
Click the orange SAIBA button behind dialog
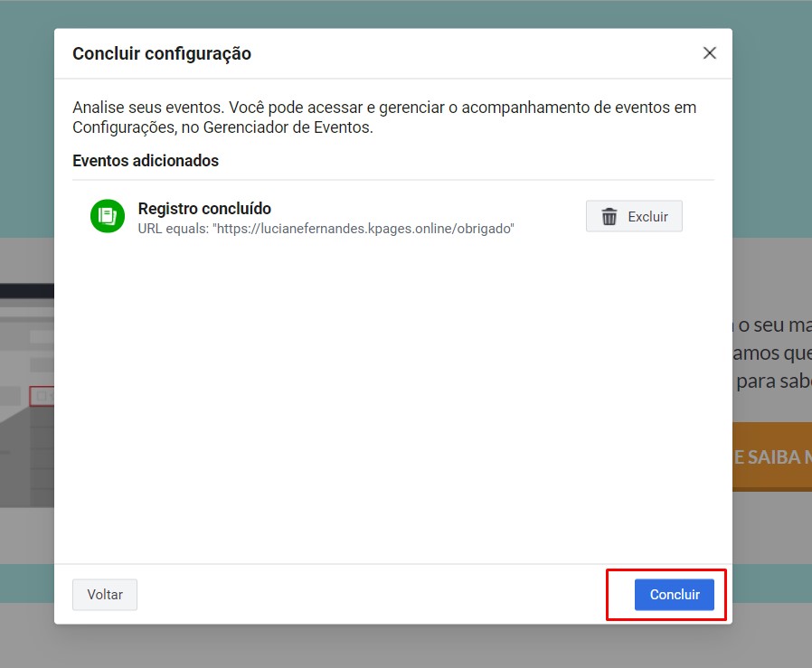tap(771, 456)
